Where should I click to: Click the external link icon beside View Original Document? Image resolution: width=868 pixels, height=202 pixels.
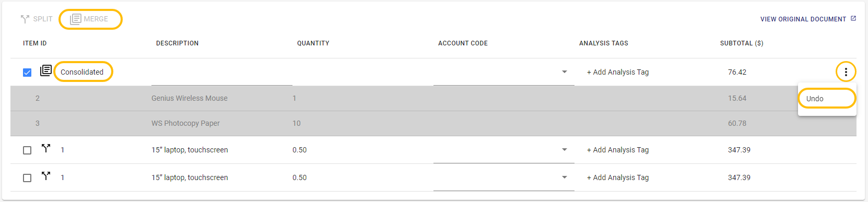click(x=853, y=18)
